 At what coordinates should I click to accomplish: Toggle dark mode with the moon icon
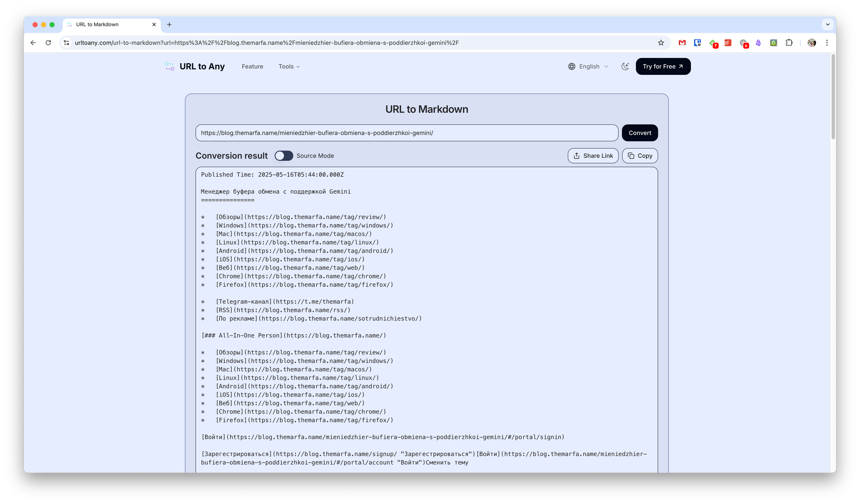(625, 66)
